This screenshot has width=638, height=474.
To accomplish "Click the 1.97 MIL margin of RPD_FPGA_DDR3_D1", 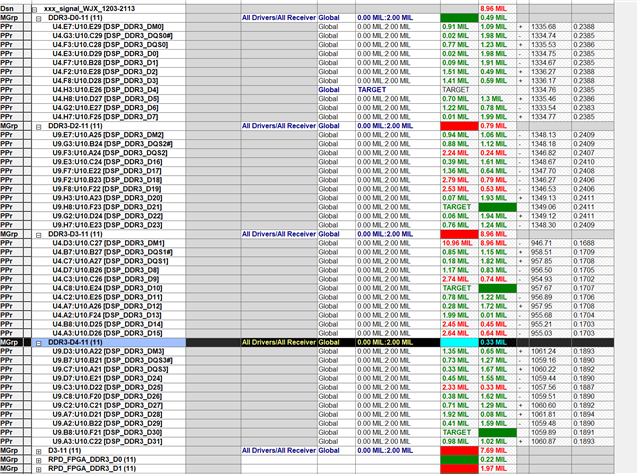I will click(x=493, y=468).
